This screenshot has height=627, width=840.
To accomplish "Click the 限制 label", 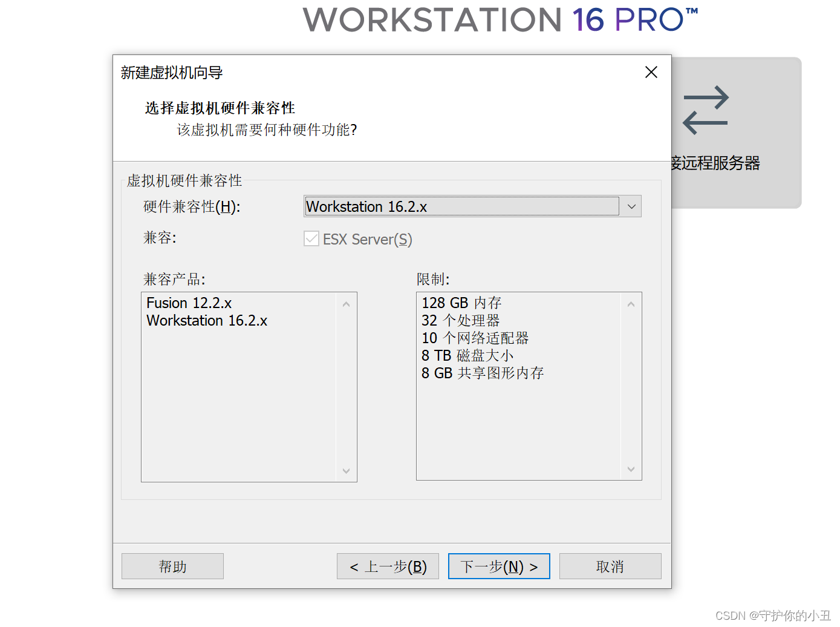I will pos(433,279).
